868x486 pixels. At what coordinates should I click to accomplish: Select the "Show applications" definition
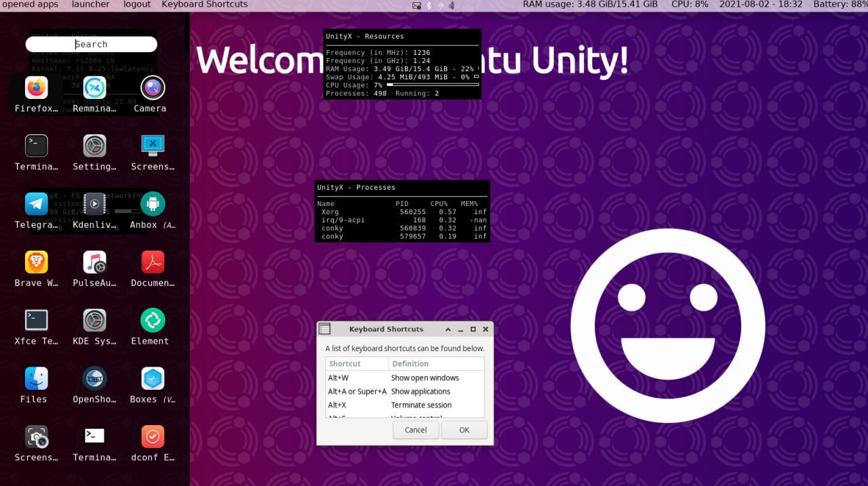pos(420,391)
